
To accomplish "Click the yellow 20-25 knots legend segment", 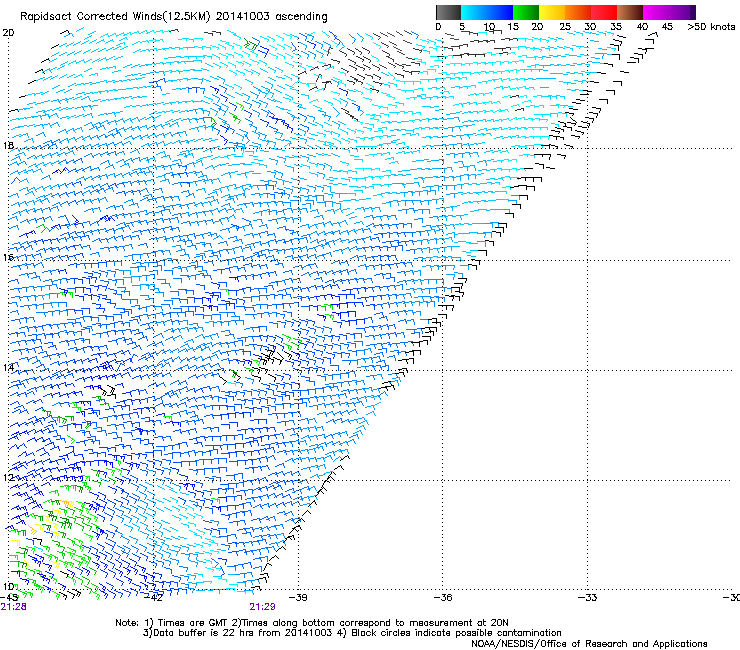I will (x=552, y=12).
